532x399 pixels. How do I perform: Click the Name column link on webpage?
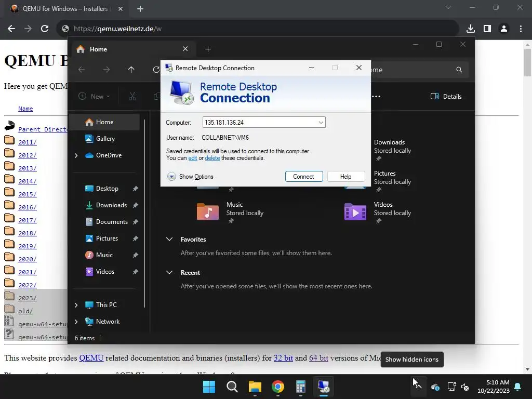[25, 109]
